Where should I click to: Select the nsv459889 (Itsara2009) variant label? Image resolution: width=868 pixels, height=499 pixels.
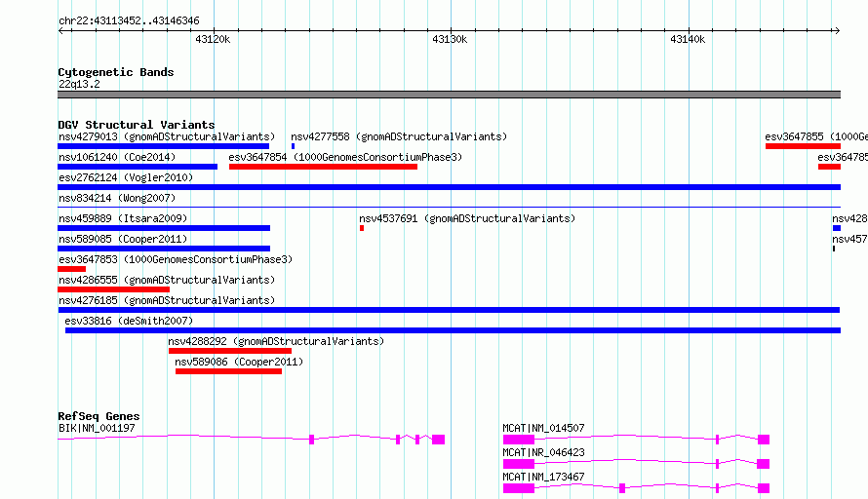point(123,218)
